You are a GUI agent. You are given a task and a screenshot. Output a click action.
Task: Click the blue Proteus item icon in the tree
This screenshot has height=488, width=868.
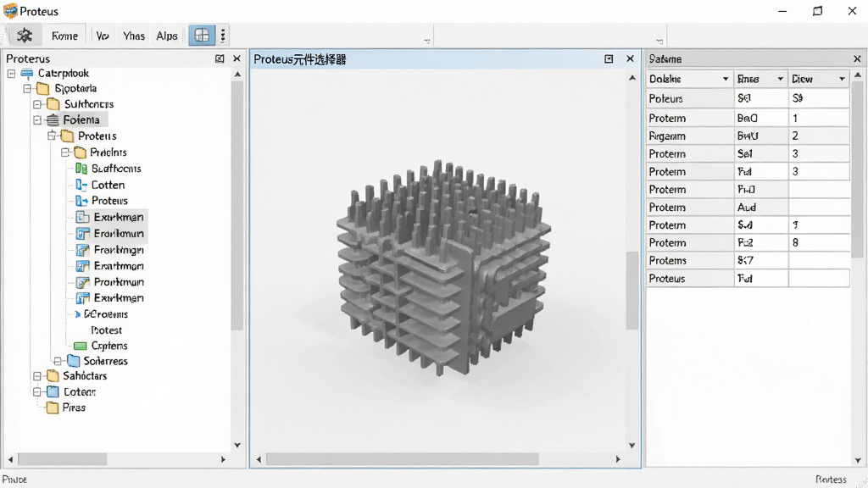pyautogui.click(x=81, y=201)
